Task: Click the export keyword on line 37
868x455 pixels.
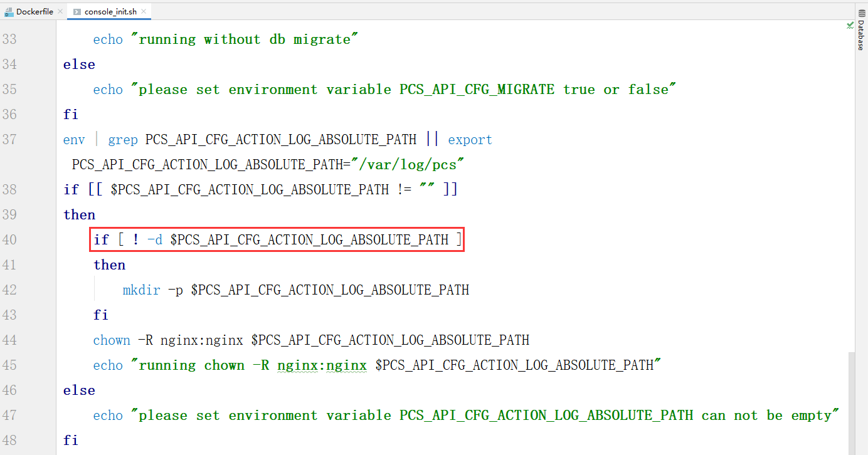Action: pyautogui.click(x=470, y=140)
